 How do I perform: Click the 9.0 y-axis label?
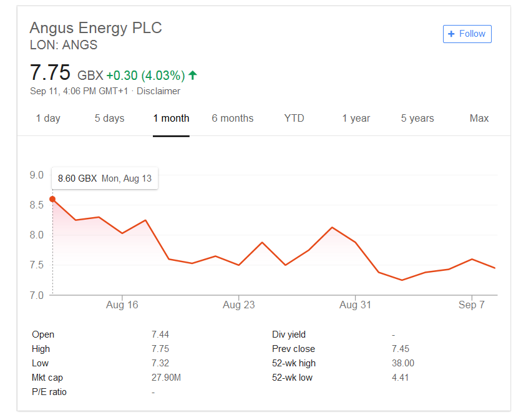pos(37,175)
